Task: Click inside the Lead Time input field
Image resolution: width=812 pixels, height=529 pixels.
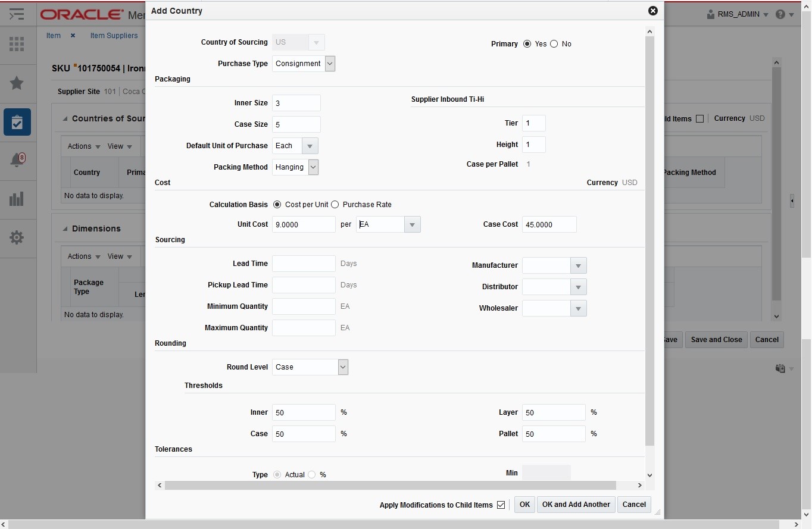Action: click(x=304, y=264)
